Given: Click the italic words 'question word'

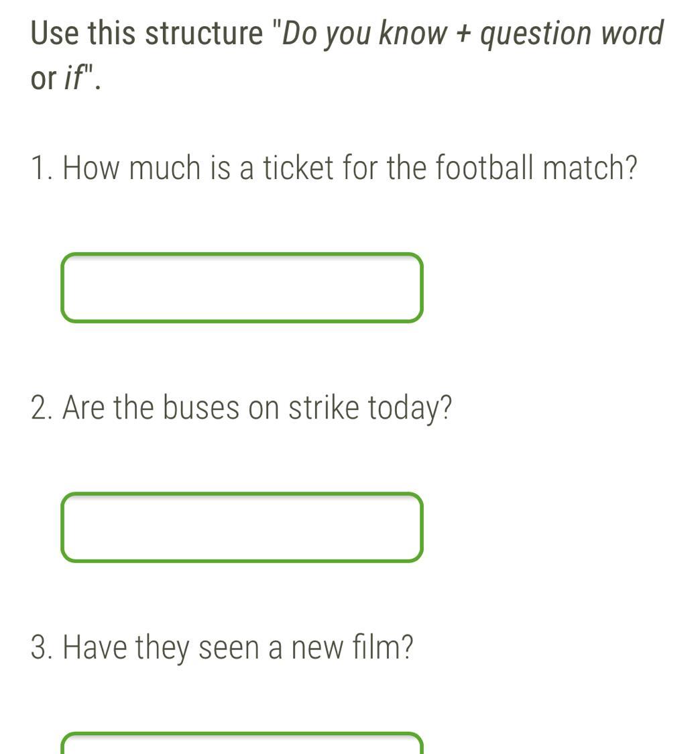Looking at the screenshot, I should [572, 35].
